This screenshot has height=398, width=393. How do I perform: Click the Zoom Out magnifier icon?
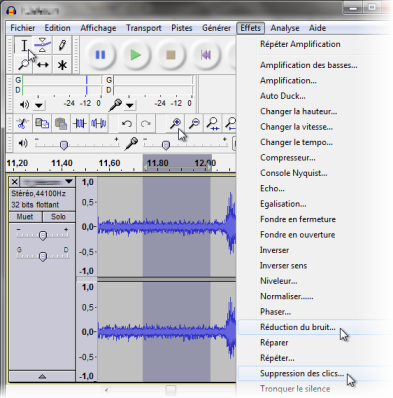(x=194, y=124)
